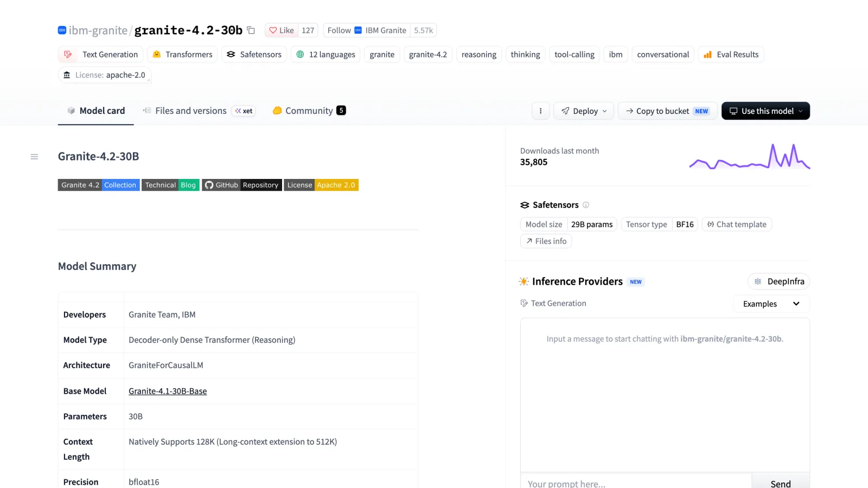Open the Examples dropdown
The image size is (868, 488).
[771, 304]
